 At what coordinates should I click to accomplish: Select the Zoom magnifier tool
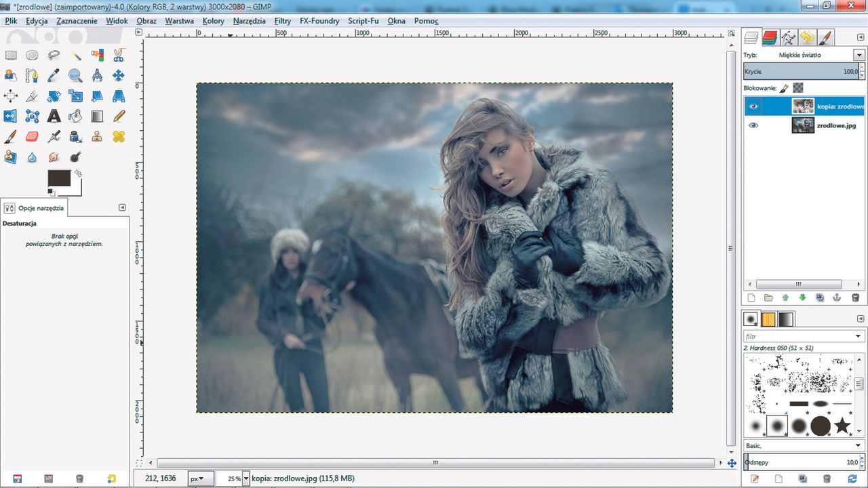[75, 75]
